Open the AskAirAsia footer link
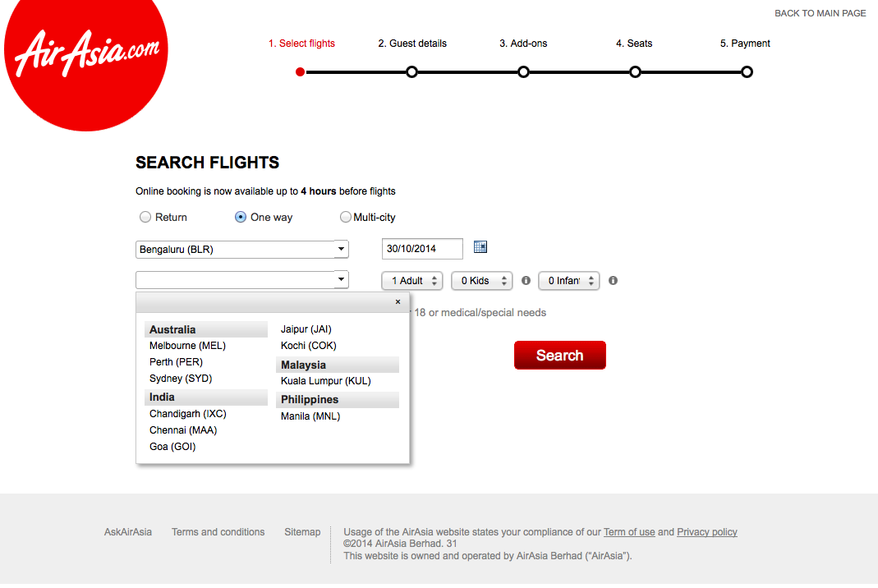Image resolution: width=878 pixels, height=588 pixels. pyautogui.click(x=127, y=532)
